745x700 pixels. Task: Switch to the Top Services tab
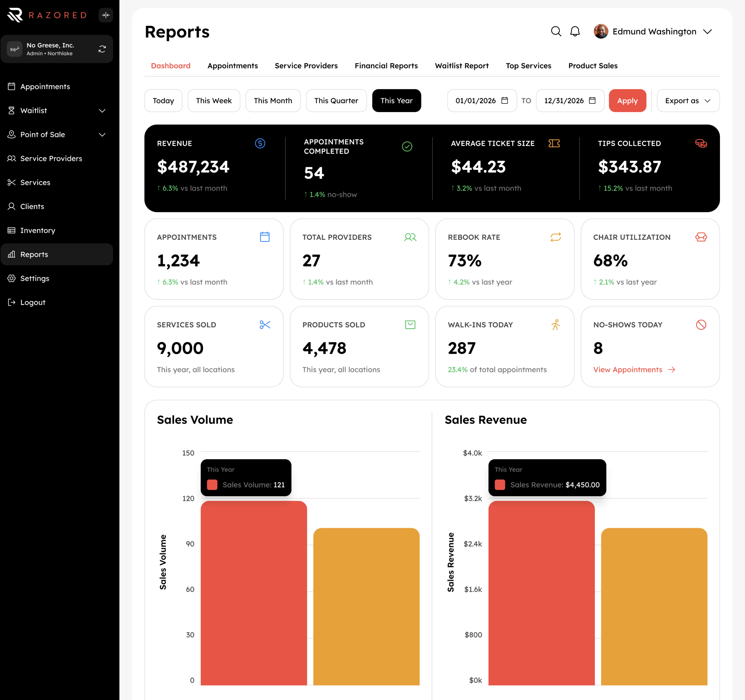(528, 65)
